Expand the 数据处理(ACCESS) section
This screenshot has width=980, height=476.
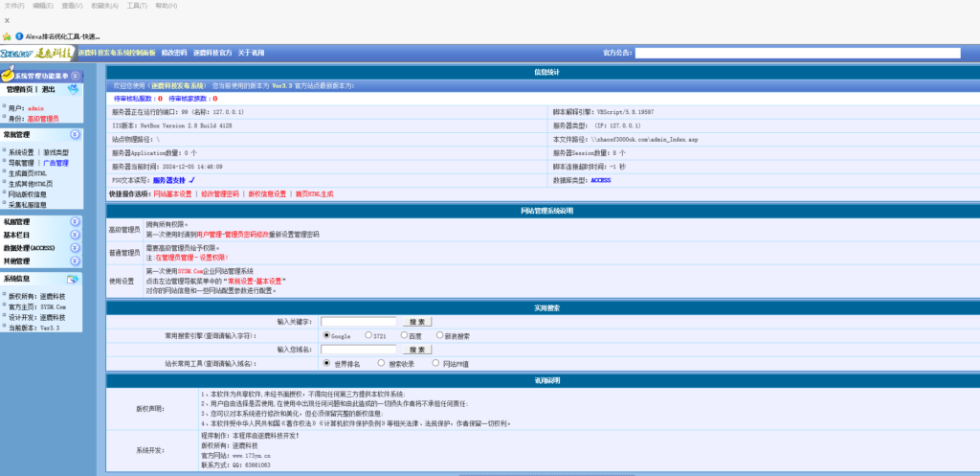click(x=75, y=247)
